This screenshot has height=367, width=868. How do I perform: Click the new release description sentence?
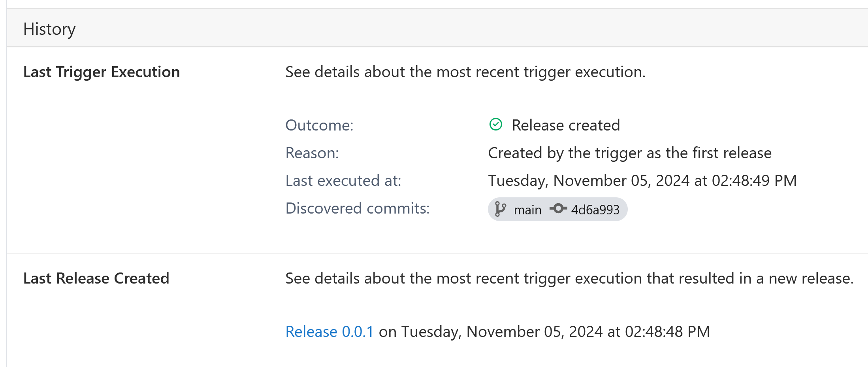click(x=569, y=278)
